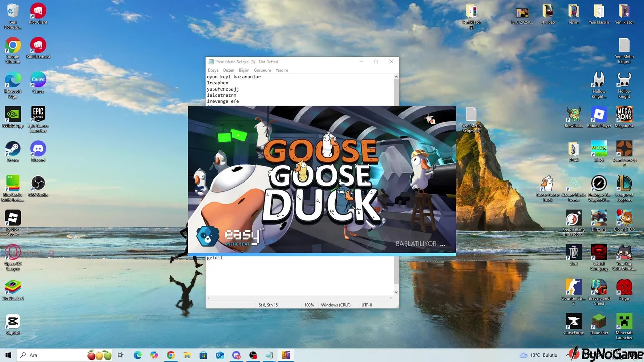Open Steam from the desktop
644x362 pixels.
pos(13,152)
